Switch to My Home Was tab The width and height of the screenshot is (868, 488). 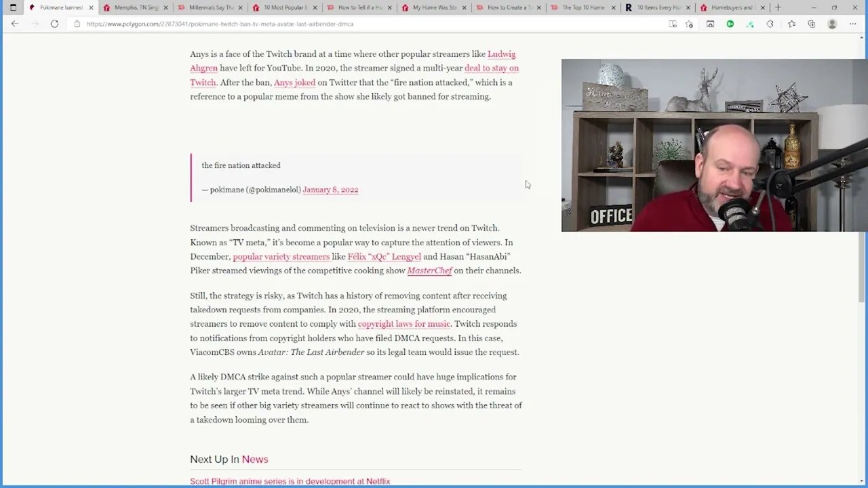tap(434, 7)
